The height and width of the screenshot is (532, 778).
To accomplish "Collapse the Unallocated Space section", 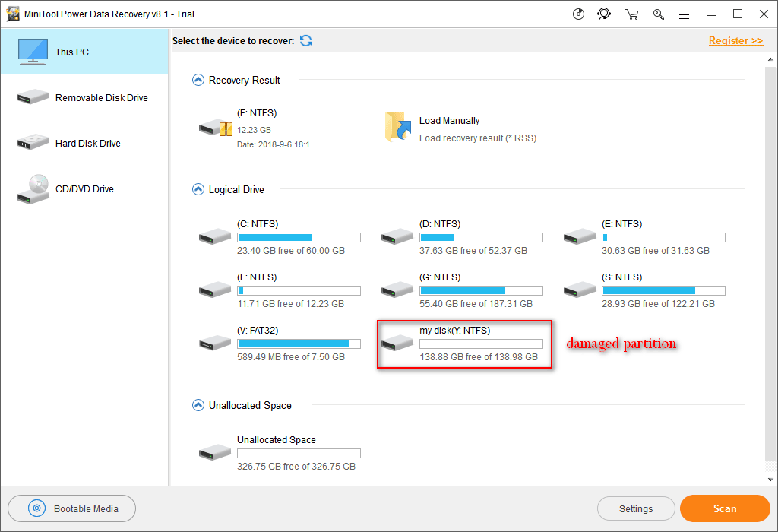I will point(198,405).
